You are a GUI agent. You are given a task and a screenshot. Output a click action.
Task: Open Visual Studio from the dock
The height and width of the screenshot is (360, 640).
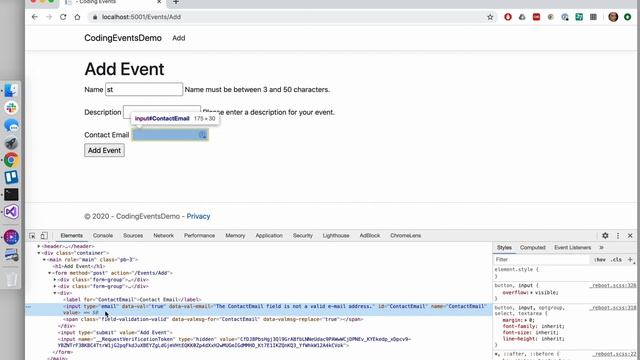[11, 212]
